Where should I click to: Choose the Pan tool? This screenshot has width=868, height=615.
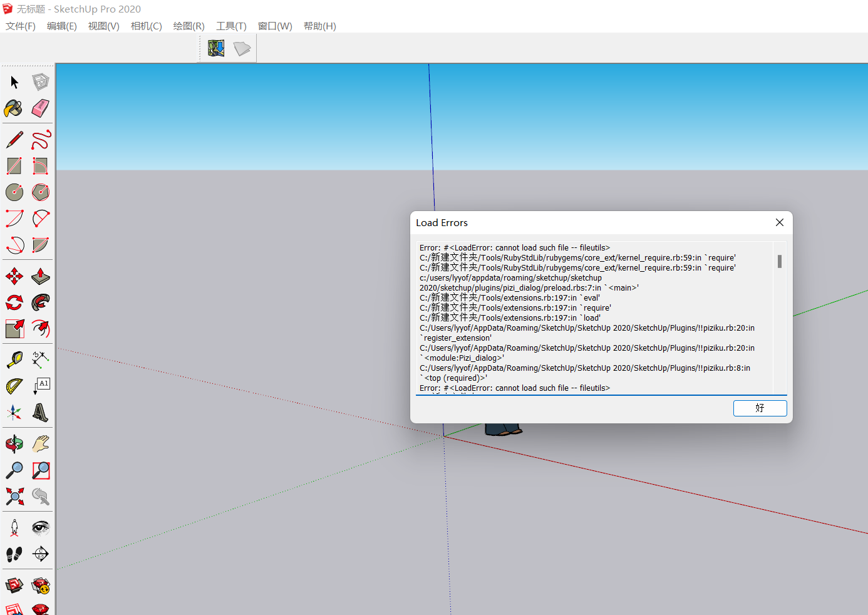(x=40, y=443)
